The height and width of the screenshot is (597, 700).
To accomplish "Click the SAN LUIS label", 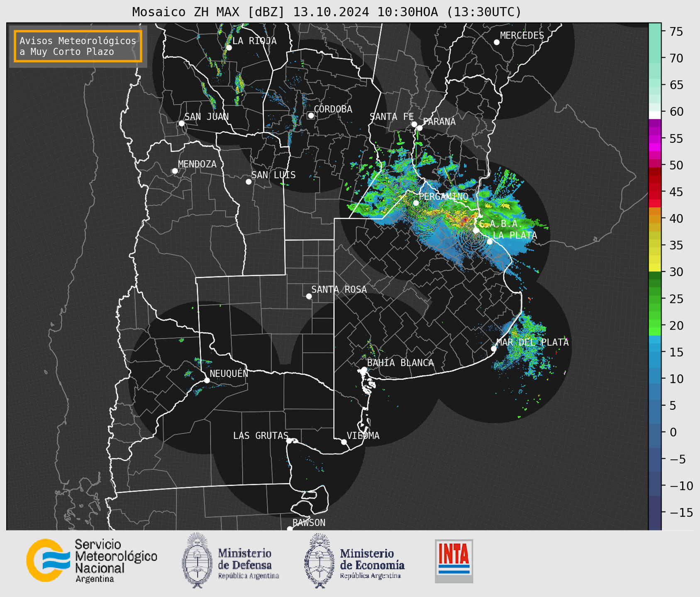I will 274,175.
